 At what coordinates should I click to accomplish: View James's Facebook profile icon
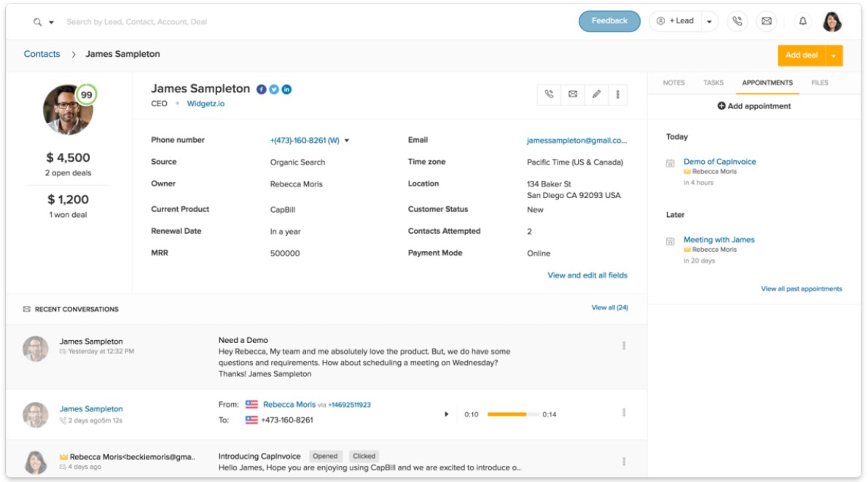pyautogui.click(x=262, y=87)
